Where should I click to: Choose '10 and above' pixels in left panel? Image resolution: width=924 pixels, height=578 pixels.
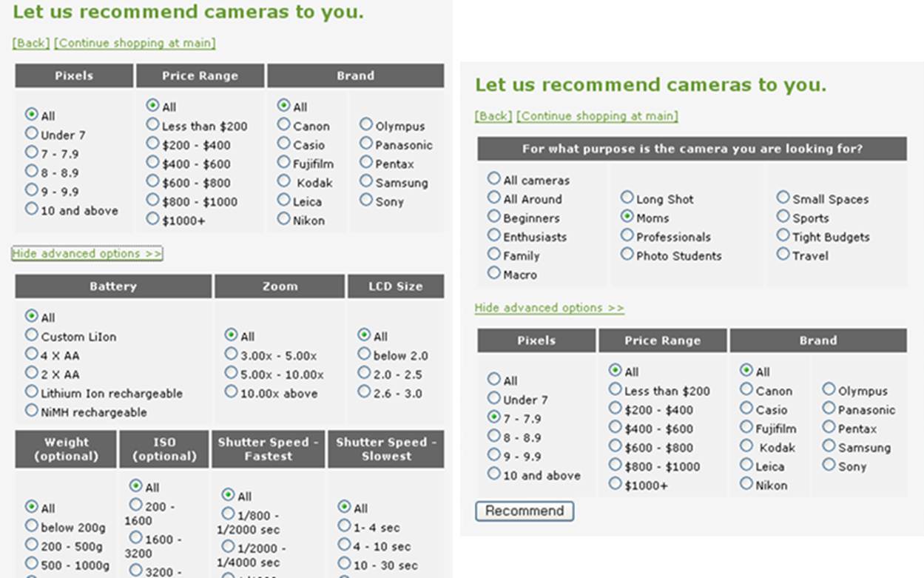click(31, 209)
